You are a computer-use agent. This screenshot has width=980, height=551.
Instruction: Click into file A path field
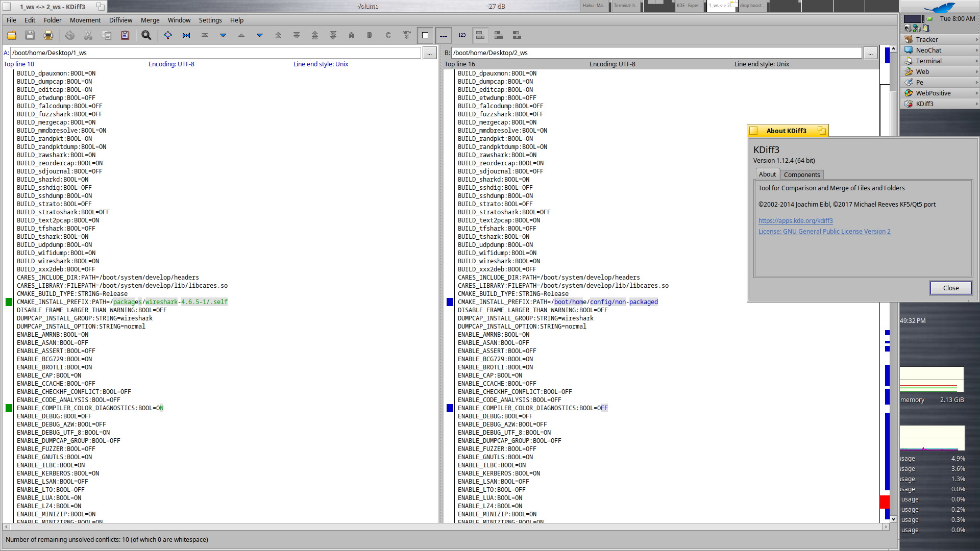(x=215, y=53)
